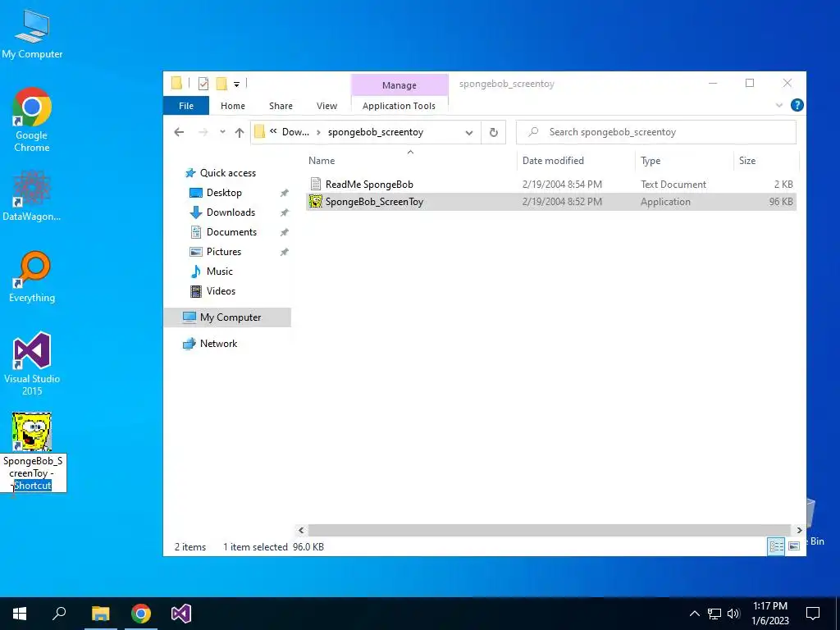Open the Action Center notifications icon

[x=813, y=614]
